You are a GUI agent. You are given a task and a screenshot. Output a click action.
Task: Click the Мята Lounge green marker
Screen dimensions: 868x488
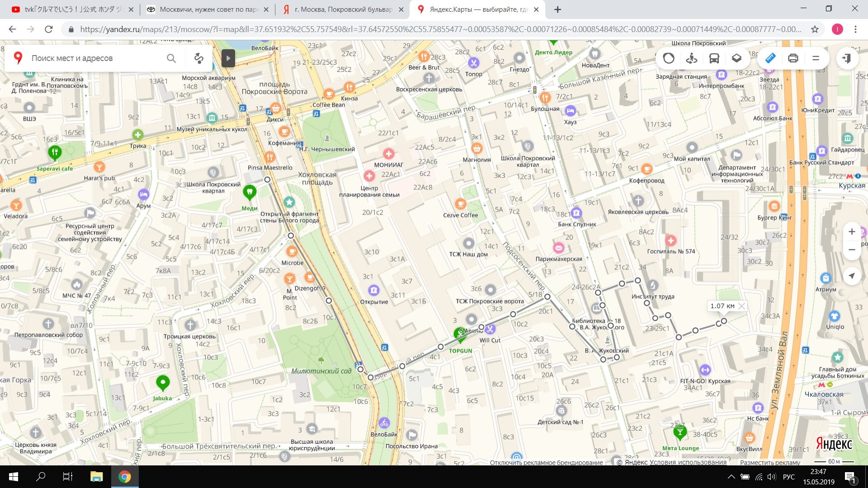679,433
